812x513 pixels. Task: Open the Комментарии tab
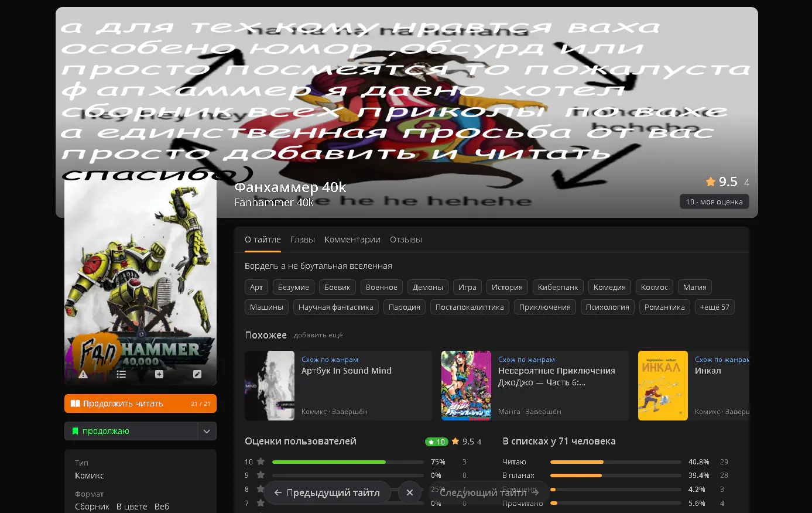[x=352, y=240]
